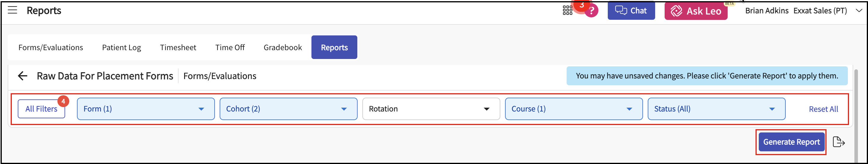This screenshot has height=164, width=868.
Task: Open the Form (1) dropdown
Action: click(x=146, y=109)
